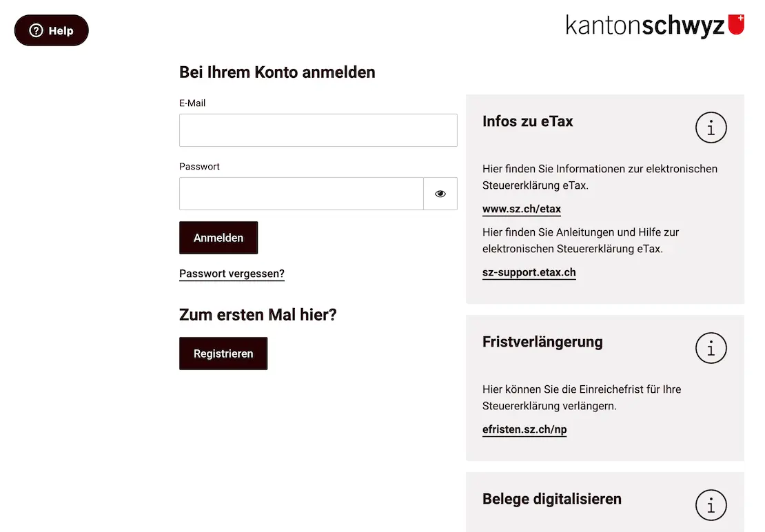Click the Schwyz red coat of arms
This screenshot has width=765, height=532.
point(736,25)
